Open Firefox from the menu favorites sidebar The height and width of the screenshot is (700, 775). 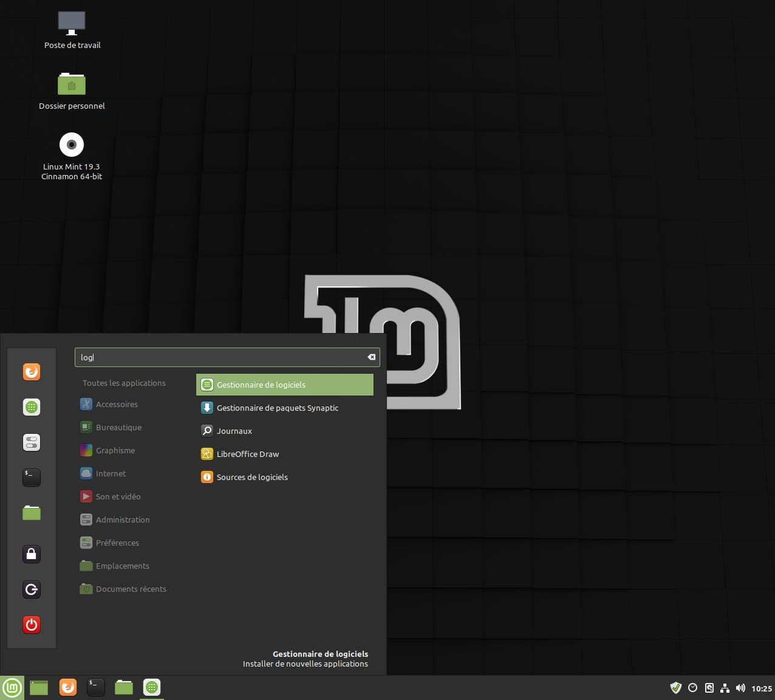click(32, 371)
